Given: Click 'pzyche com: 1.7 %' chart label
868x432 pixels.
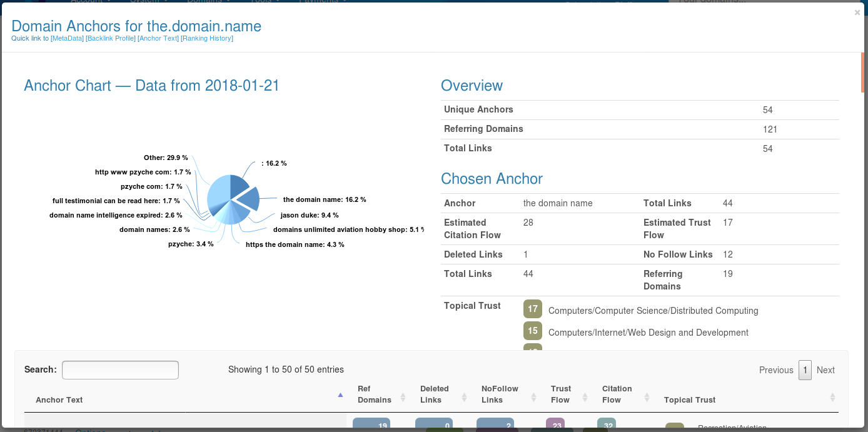Looking at the screenshot, I should 151,186.
